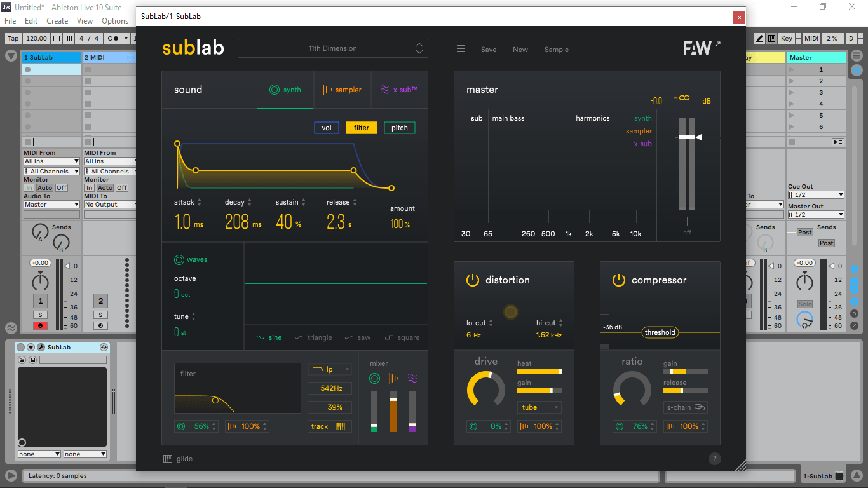868x488 pixels.
Task: Toggle Ableton computer MIDI keyboard icon
Action: tap(771, 38)
